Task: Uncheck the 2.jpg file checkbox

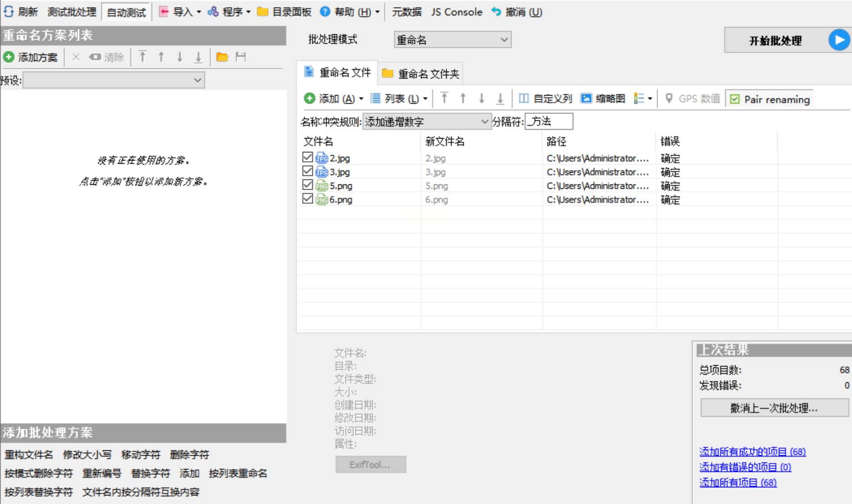Action: point(307,157)
